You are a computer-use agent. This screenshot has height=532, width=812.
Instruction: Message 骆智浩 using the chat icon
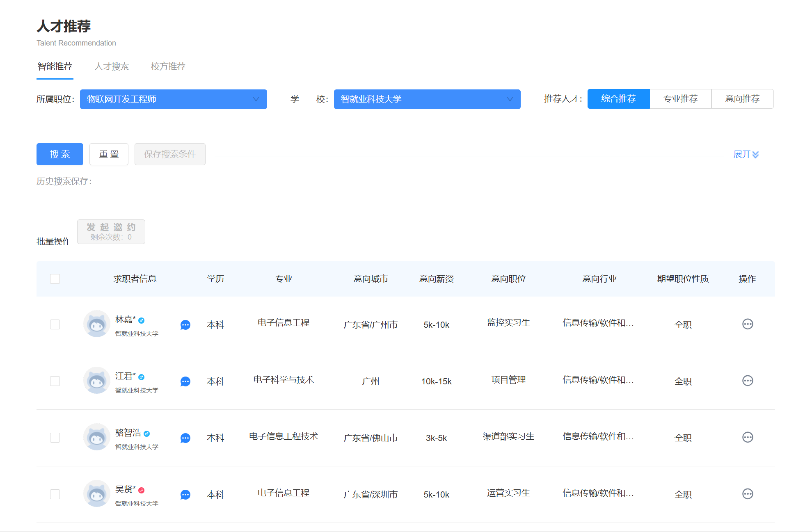click(185, 438)
